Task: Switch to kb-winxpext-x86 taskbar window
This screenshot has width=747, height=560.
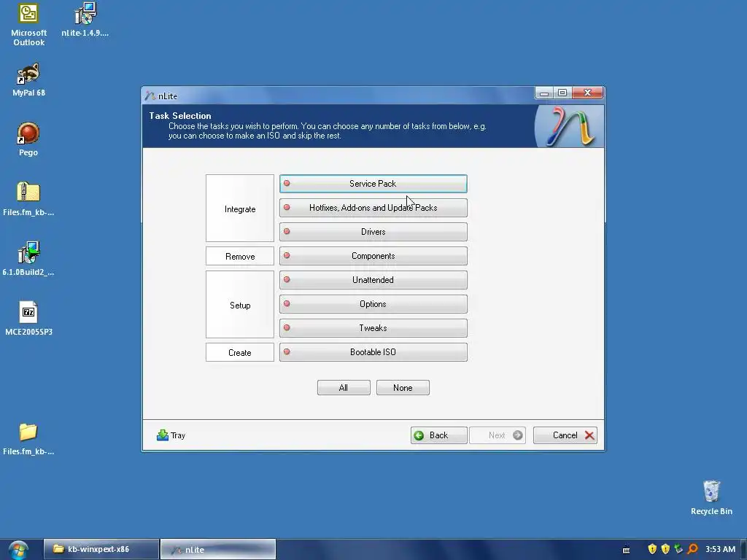Action: coord(101,549)
